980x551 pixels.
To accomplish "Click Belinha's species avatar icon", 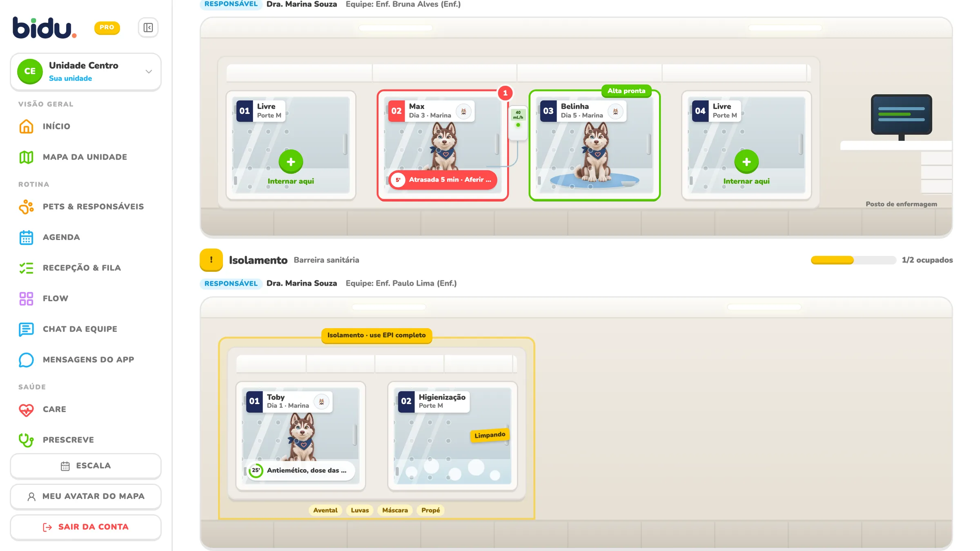I will click(615, 111).
